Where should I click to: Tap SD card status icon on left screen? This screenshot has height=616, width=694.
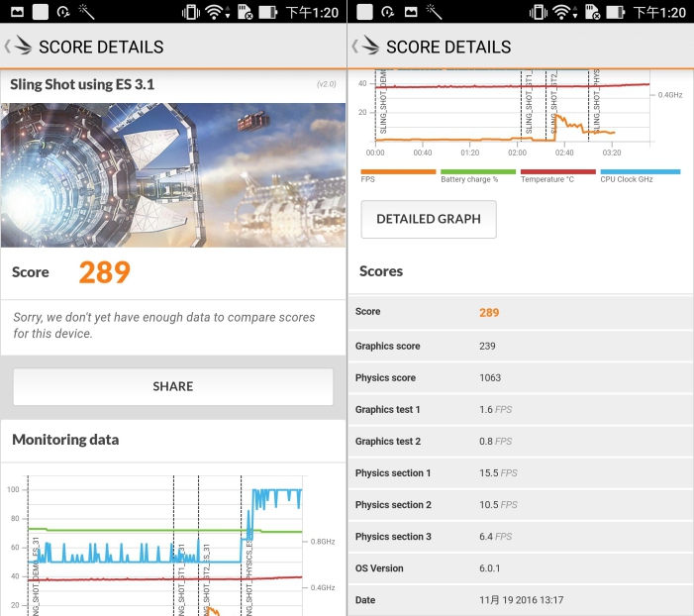[x=243, y=12]
